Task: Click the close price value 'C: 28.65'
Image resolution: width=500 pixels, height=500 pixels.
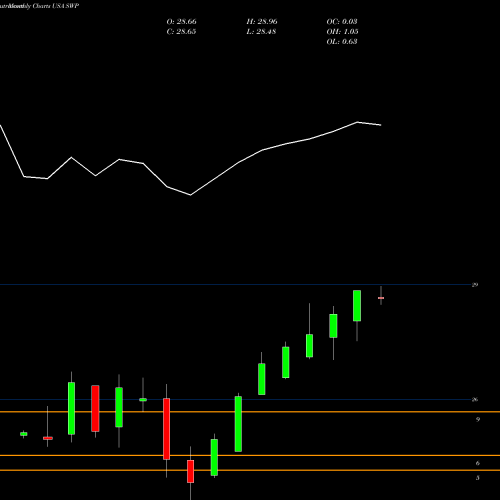Action: coord(181,32)
